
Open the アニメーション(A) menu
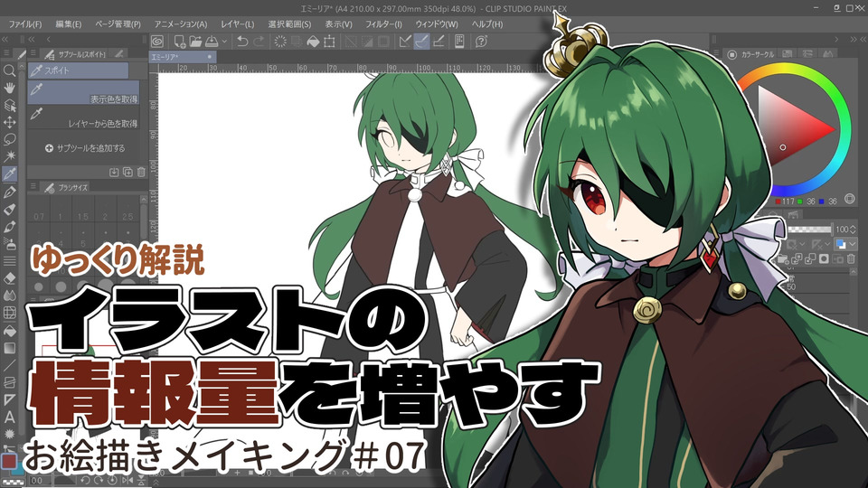181,24
